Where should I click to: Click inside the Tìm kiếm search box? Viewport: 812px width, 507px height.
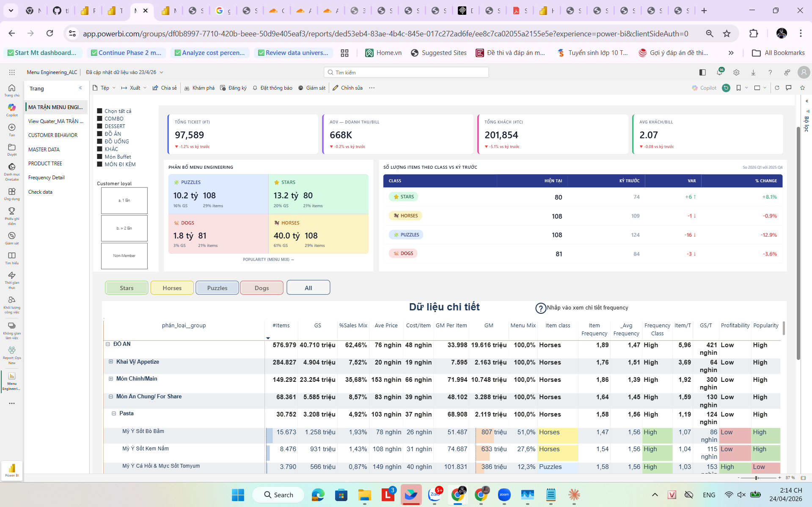(406, 72)
